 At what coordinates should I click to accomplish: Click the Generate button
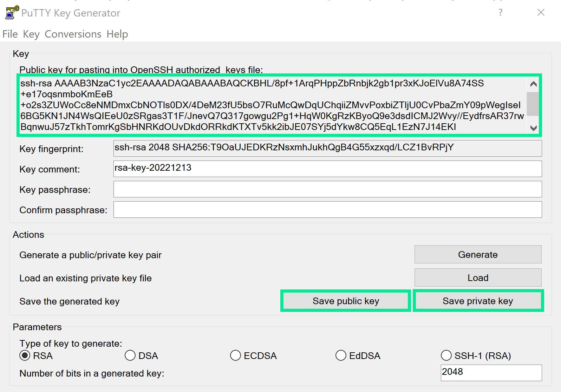click(x=478, y=254)
